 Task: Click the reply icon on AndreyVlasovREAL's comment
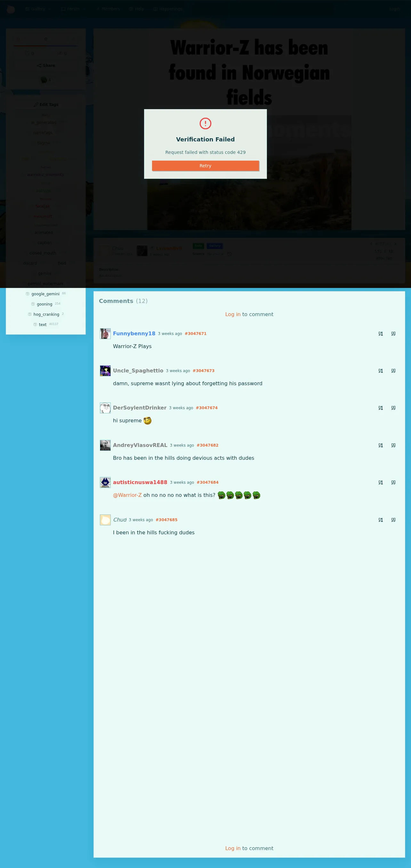[381, 445]
